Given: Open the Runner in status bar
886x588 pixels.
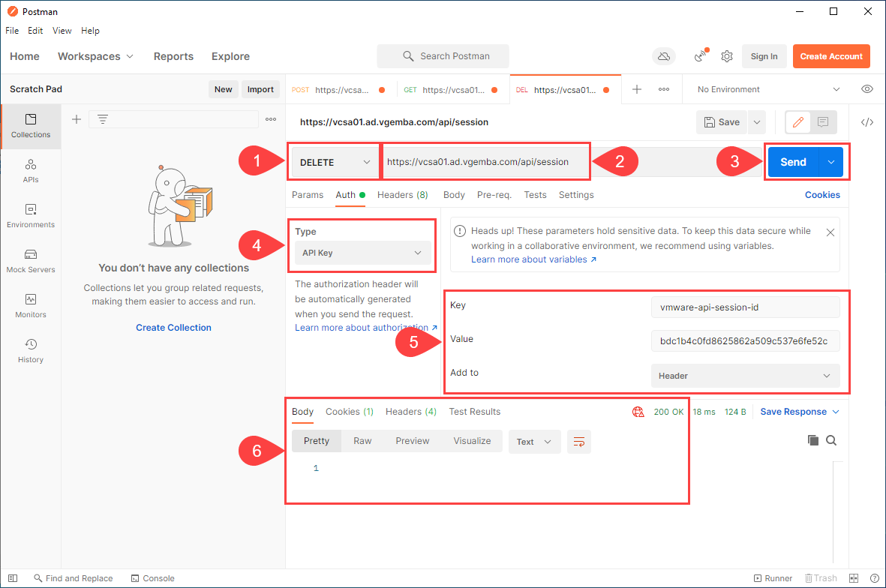Looking at the screenshot, I should (x=773, y=578).
